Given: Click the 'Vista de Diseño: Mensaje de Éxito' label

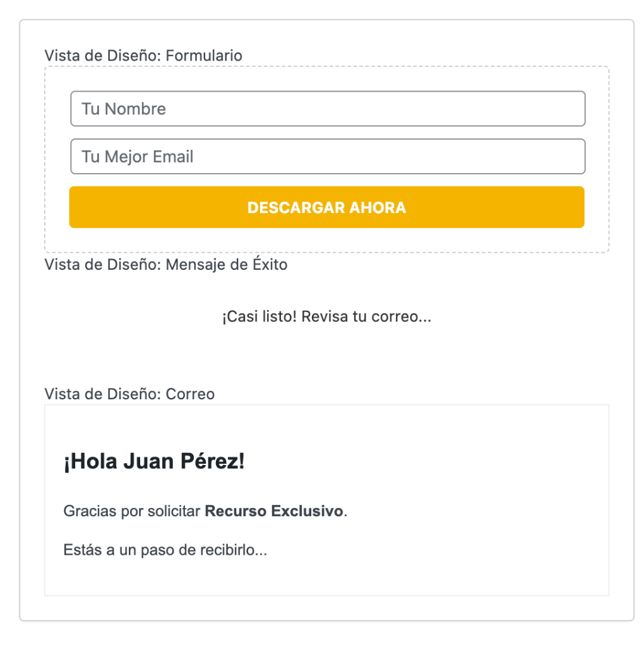Looking at the screenshot, I should (x=166, y=265).
